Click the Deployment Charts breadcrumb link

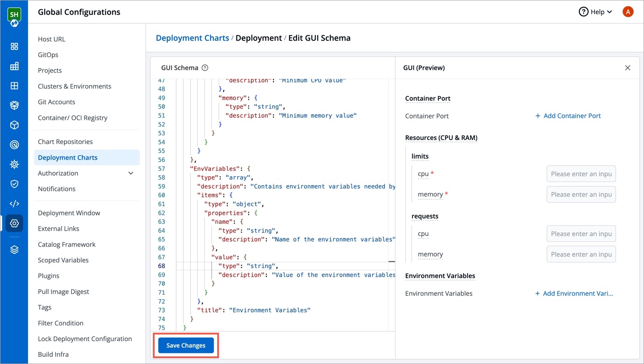click(192, 38)
